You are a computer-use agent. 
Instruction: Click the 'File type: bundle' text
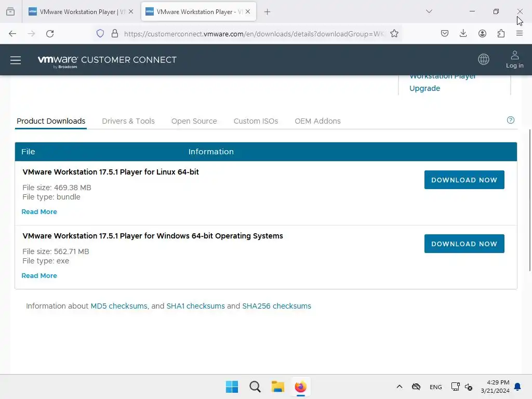tap(51, 197)
